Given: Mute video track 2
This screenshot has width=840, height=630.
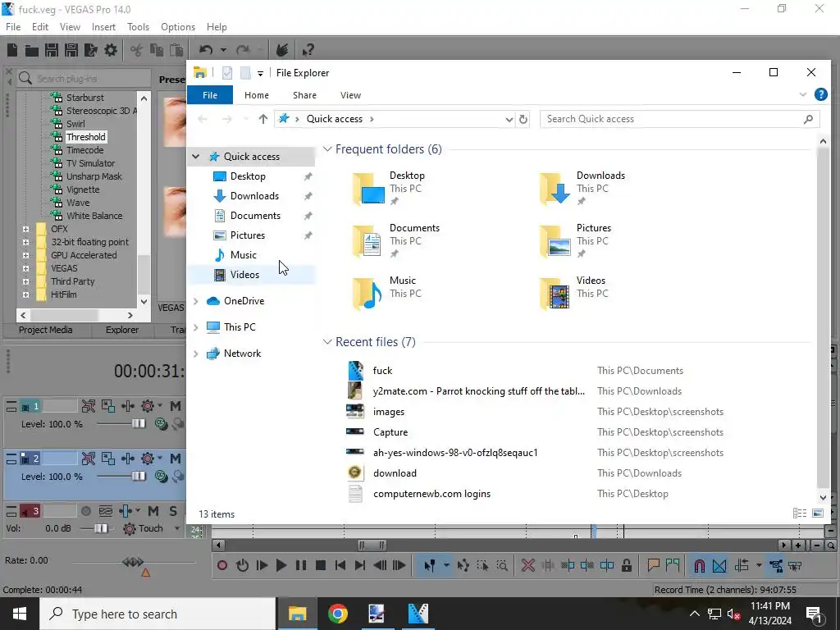Looking at the screenshot, I should (176, 459).
